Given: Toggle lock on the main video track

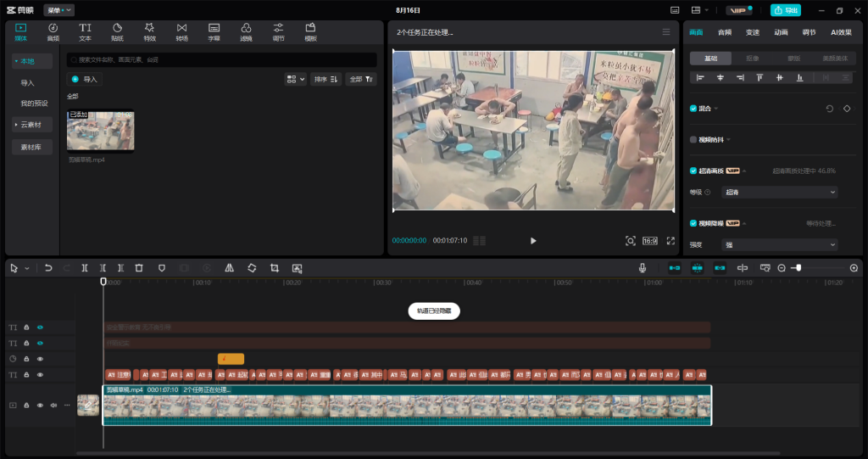Looking at the screenshot, I should [x=26, y=406].
